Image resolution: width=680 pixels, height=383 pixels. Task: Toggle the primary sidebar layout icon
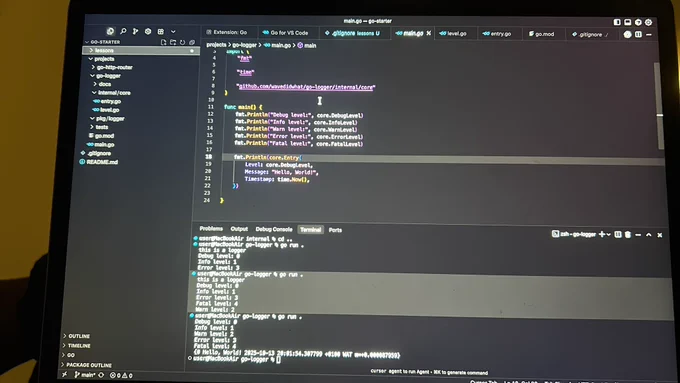[617, 22]
